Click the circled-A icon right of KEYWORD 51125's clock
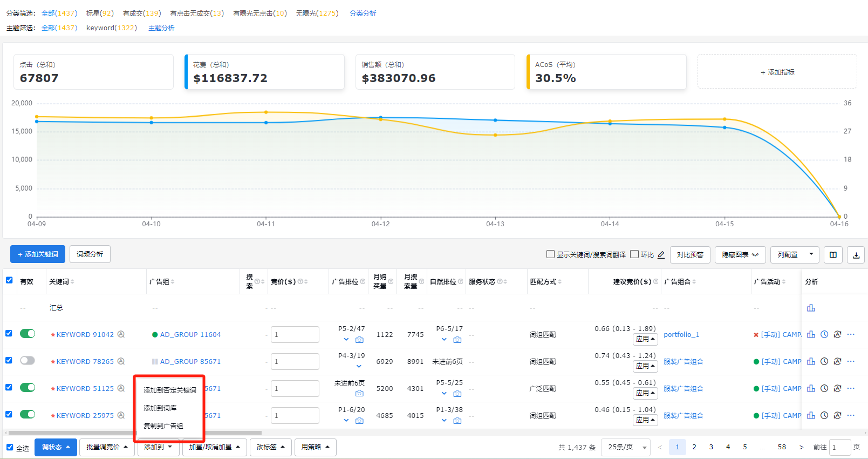Viewport: 868px width, 459px height. (837, 388)
